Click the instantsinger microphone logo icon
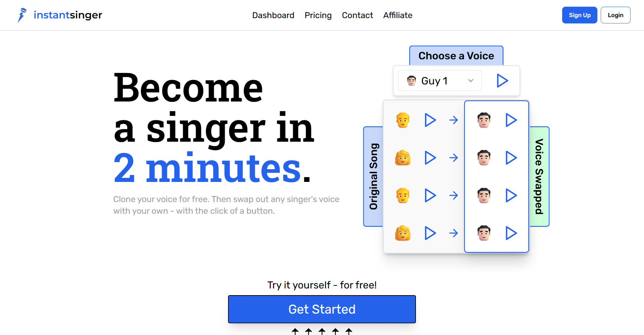 [22, 15]
